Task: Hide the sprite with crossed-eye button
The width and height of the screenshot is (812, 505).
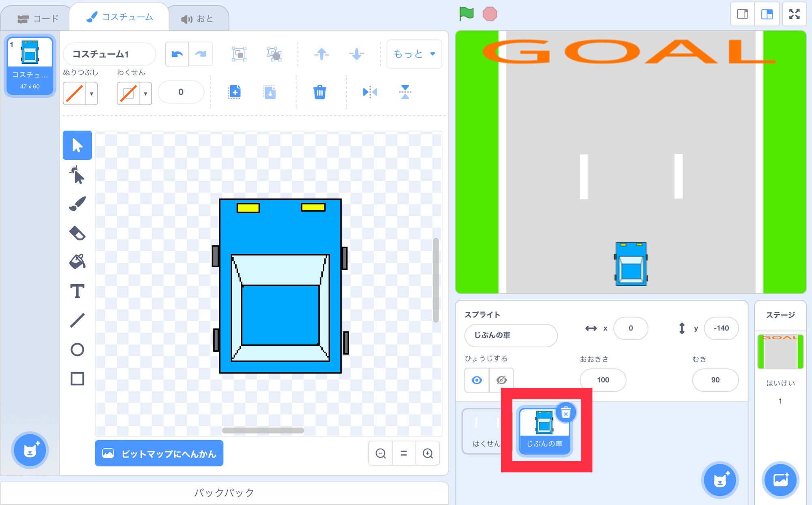Action: click(501, 380)
